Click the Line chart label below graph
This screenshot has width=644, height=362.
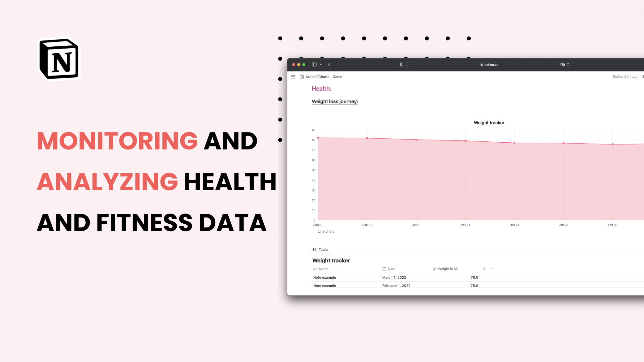[x=325, y=231]
